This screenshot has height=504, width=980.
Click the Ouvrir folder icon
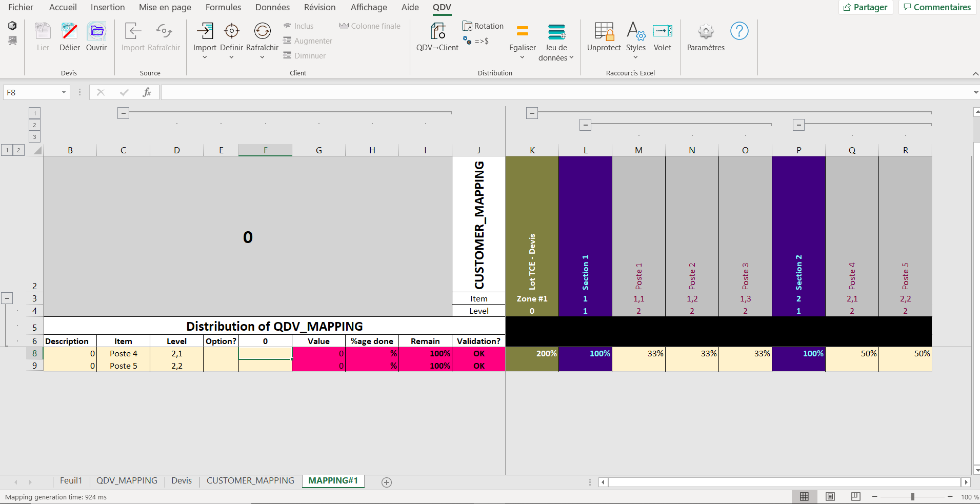[96, 32]
